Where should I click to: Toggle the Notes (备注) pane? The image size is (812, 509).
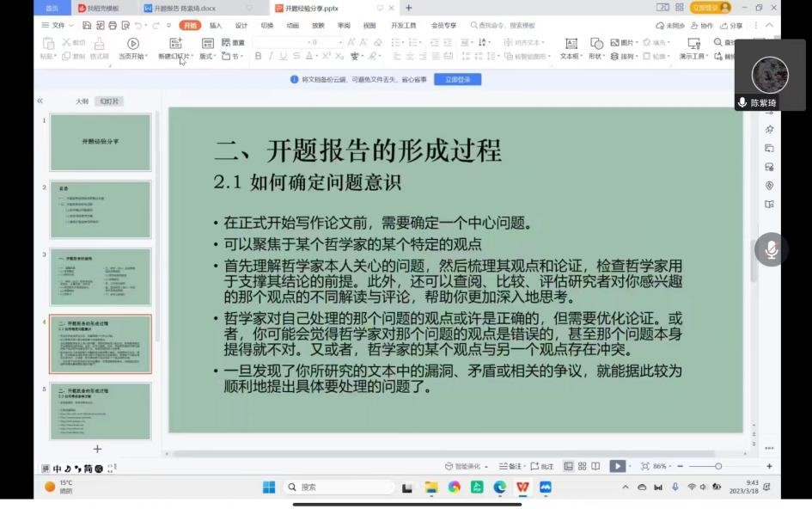pyautogui.click(x=511, y=466)
